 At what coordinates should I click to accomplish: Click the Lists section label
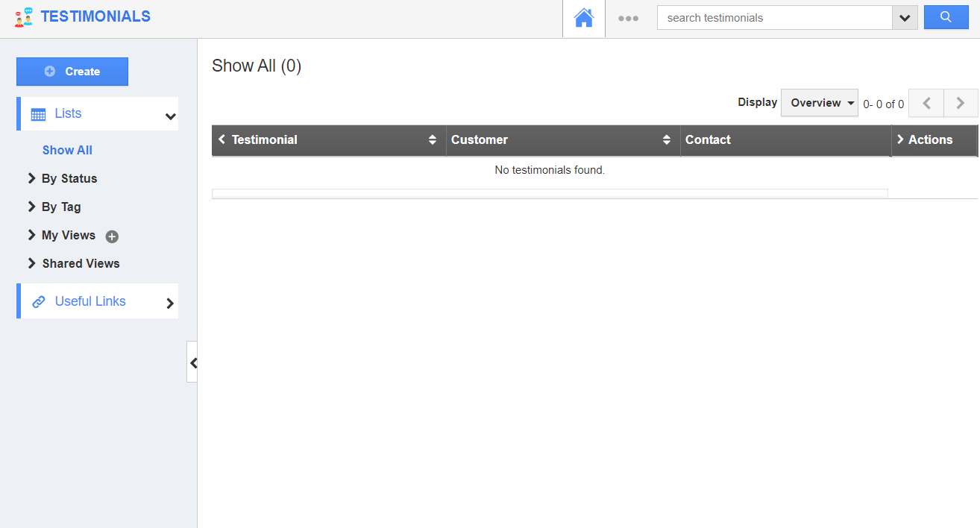pos(68,113)
